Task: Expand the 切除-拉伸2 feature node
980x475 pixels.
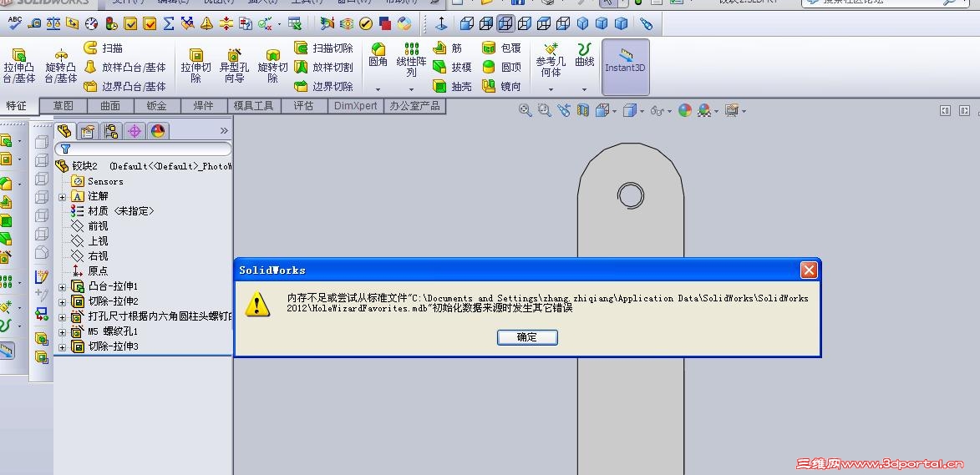Action: coord(62,302)
